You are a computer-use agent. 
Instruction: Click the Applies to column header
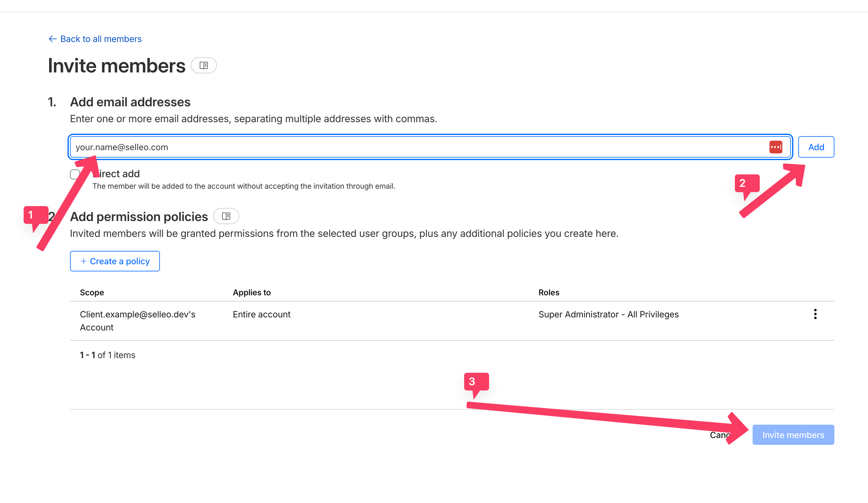(x=251, y=292)
